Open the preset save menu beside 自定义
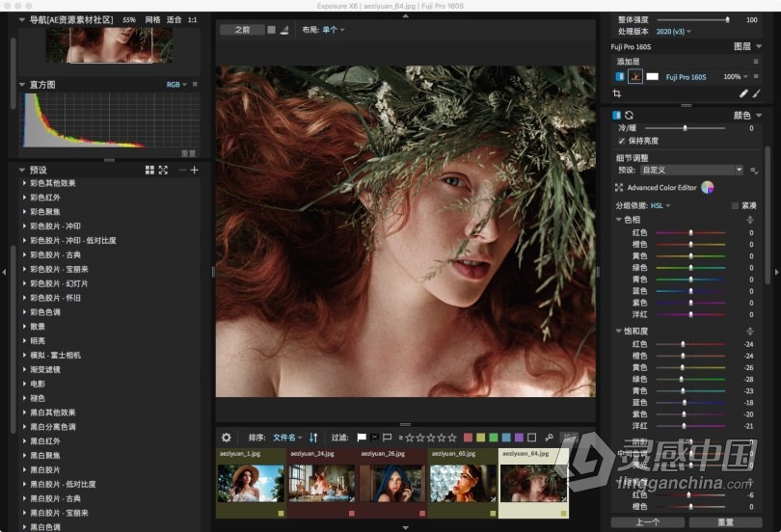Screen dimensions: 781x532 (x=754, y=171)
